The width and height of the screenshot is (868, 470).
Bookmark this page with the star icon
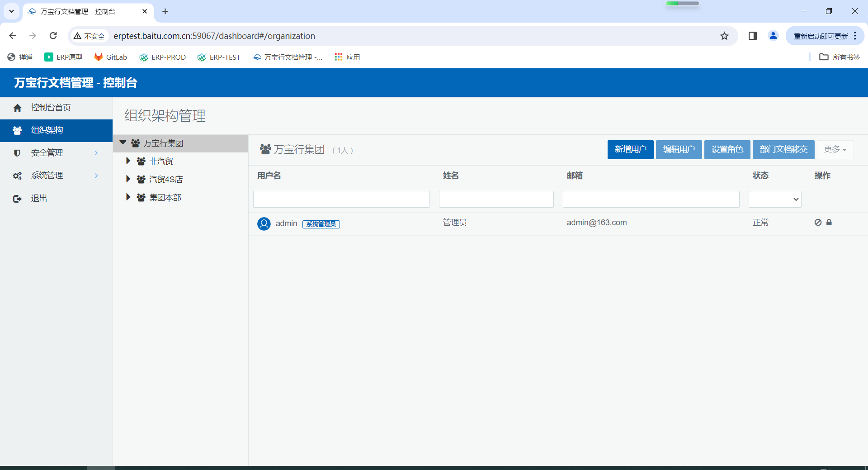(x=724, y=36)
